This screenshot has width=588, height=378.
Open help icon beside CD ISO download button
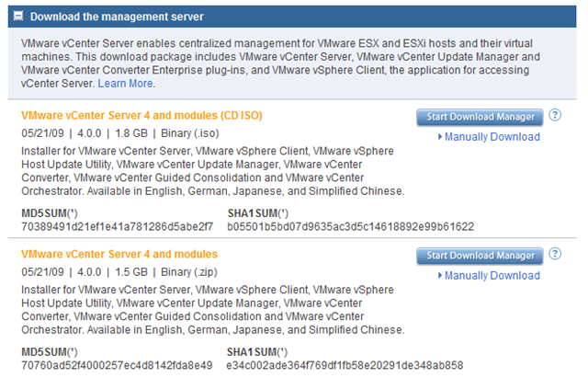click(x=555, y=116)
